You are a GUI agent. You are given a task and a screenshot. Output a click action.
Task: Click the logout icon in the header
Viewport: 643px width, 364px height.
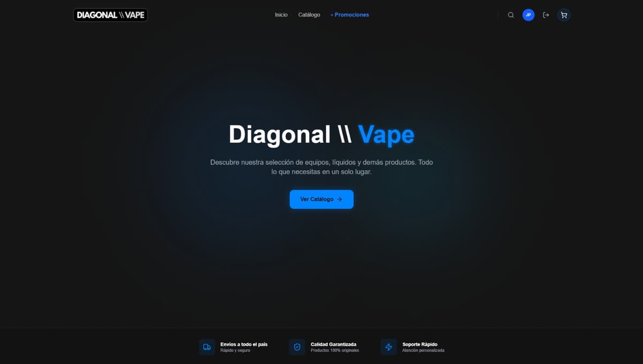(546, 15)
